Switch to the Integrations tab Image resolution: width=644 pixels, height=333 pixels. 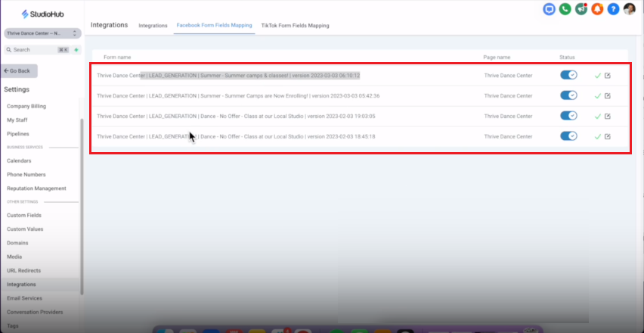(153, 26)
